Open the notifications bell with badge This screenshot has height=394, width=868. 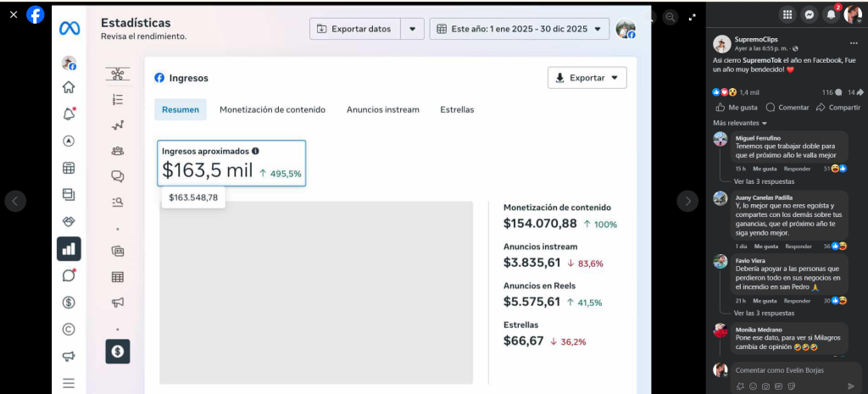(831, 14)
